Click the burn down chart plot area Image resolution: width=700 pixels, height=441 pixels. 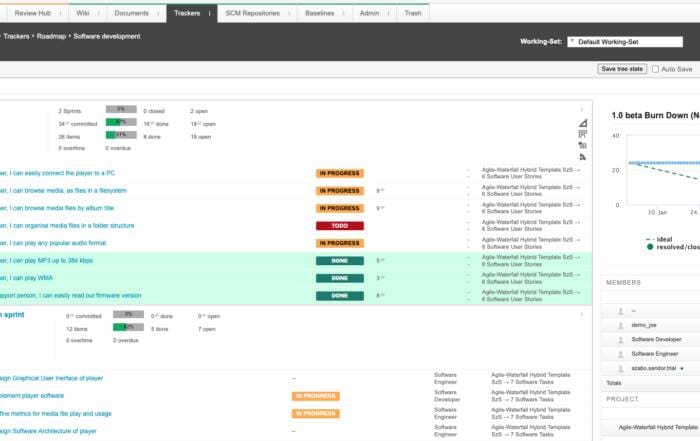663,170
